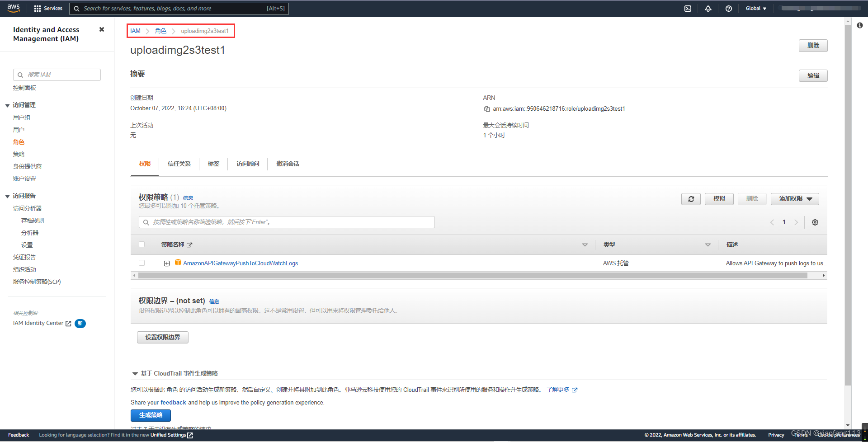Open the help question mark icon

coord(729,9)
